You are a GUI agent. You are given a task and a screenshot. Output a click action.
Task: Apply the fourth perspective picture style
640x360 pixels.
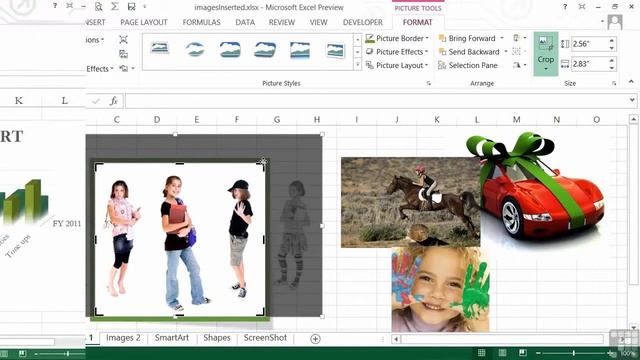click(x=265, y=50)
